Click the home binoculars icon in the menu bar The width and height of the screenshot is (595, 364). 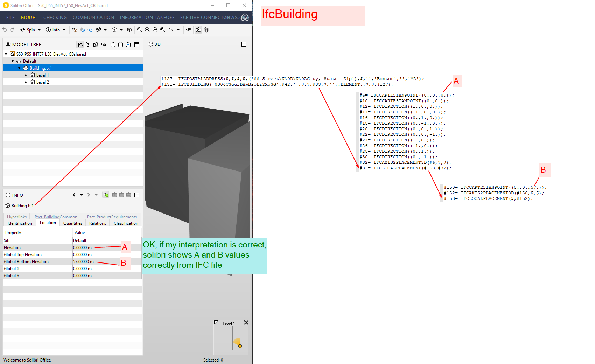(245, 17)
